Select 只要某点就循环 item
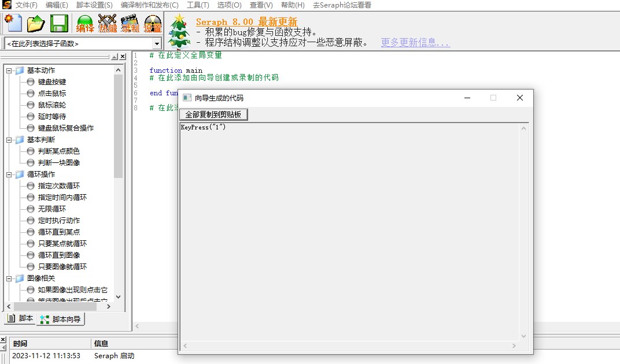Viewport: 620px width, 364px height. [x=62, y=243]
